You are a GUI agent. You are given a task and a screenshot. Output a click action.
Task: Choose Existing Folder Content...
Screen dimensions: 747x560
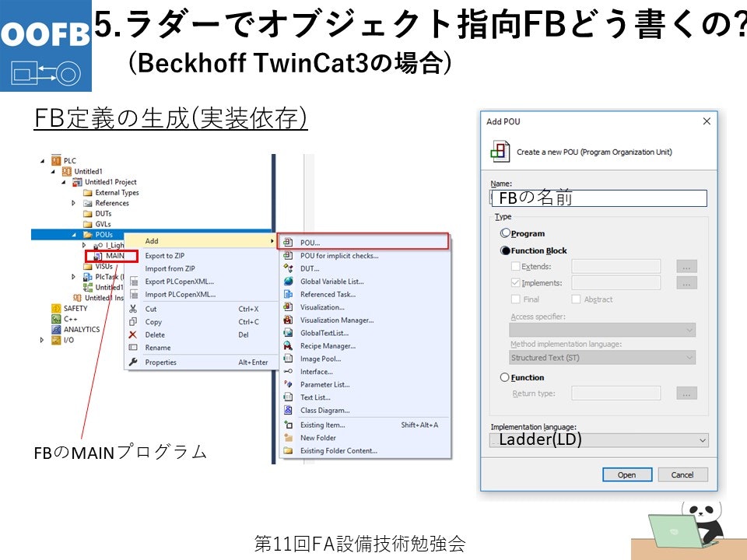[338, 450]
